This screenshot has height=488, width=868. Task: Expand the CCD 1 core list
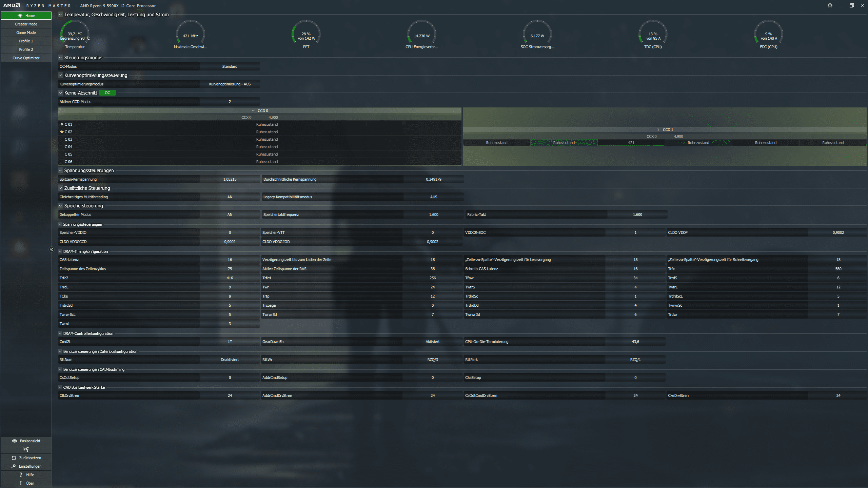tap(658, 129)
